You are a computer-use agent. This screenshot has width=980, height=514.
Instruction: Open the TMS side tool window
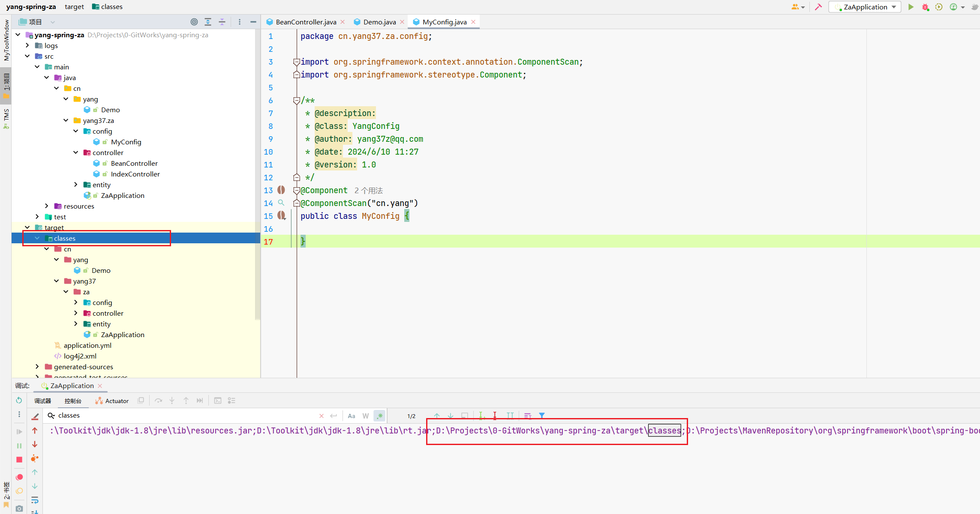(6, 119)
